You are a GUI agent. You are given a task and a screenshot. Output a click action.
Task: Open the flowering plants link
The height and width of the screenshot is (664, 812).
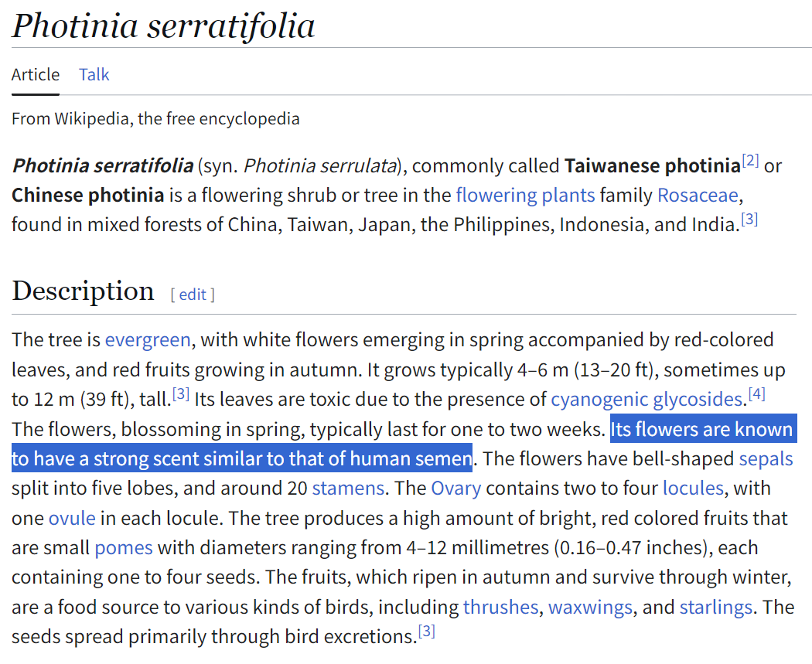pyautogui.click(x=525, y=195)
